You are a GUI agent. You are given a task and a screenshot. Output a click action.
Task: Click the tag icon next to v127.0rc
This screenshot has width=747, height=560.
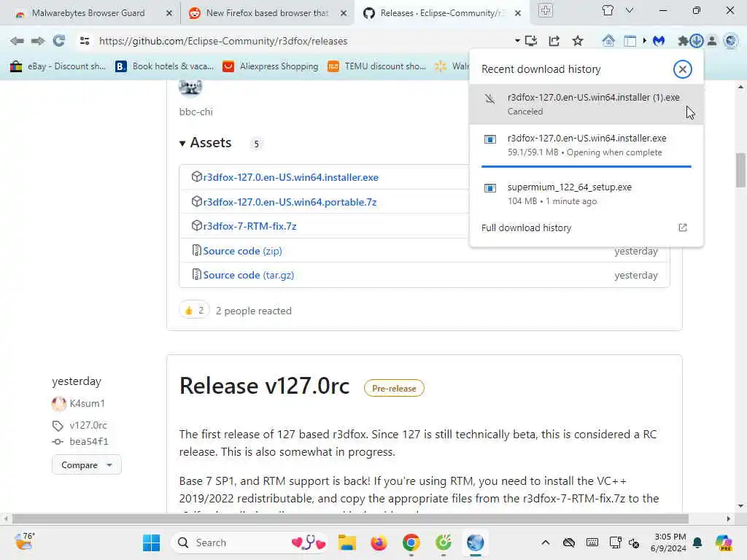click(x=58, y=425)
